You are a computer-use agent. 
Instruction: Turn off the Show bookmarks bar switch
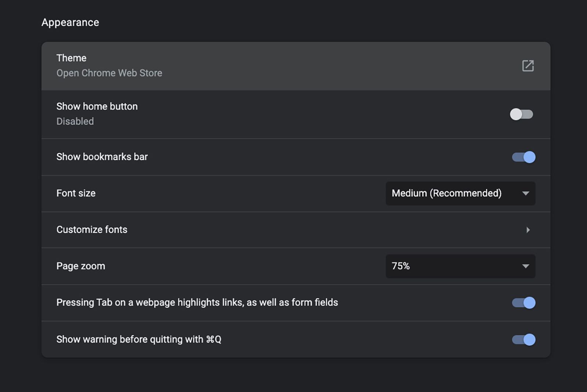click(x=524, y=157)
